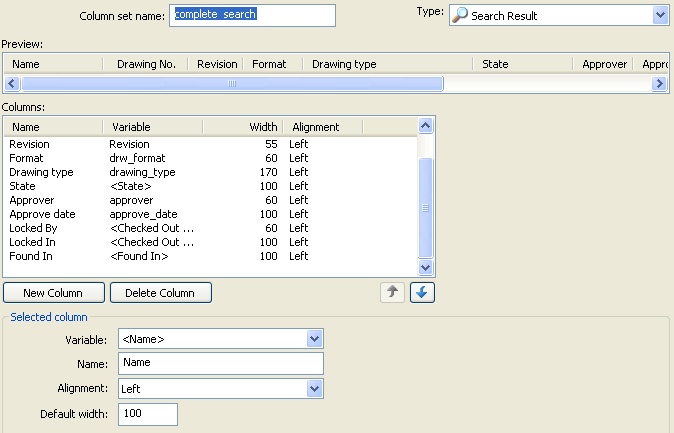Select the Approve date row
The width and height of the screenshot is (674, 433).
click(x=211, y=214)
